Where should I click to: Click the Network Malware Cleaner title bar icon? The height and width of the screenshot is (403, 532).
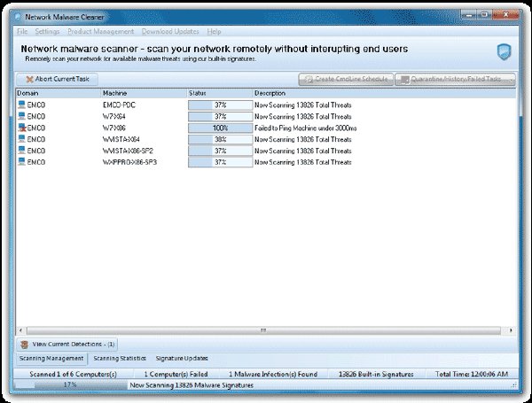click(19, 17)
